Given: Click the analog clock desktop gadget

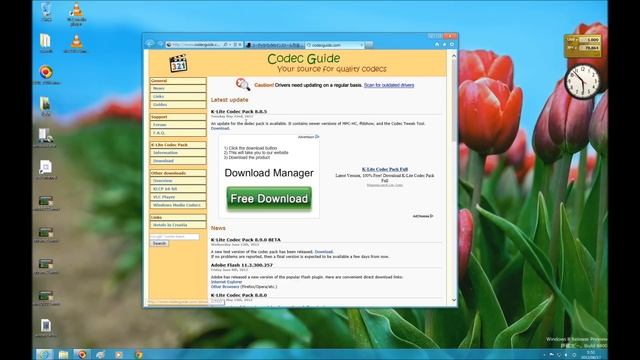Looking at the screenshot, I should [582, 82].
